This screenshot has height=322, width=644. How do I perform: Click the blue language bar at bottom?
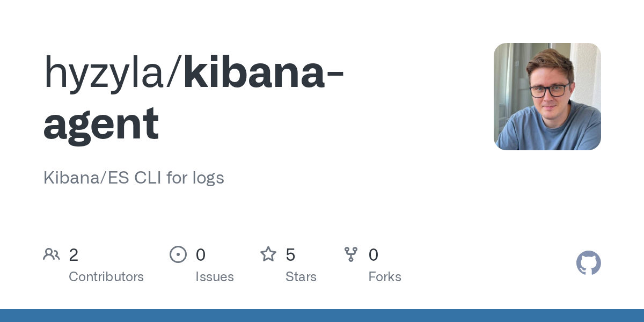[322, 316]
